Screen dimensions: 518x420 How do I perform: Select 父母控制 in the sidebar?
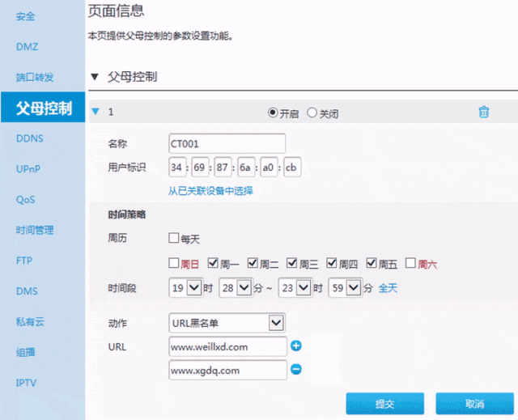pos(43,108)
